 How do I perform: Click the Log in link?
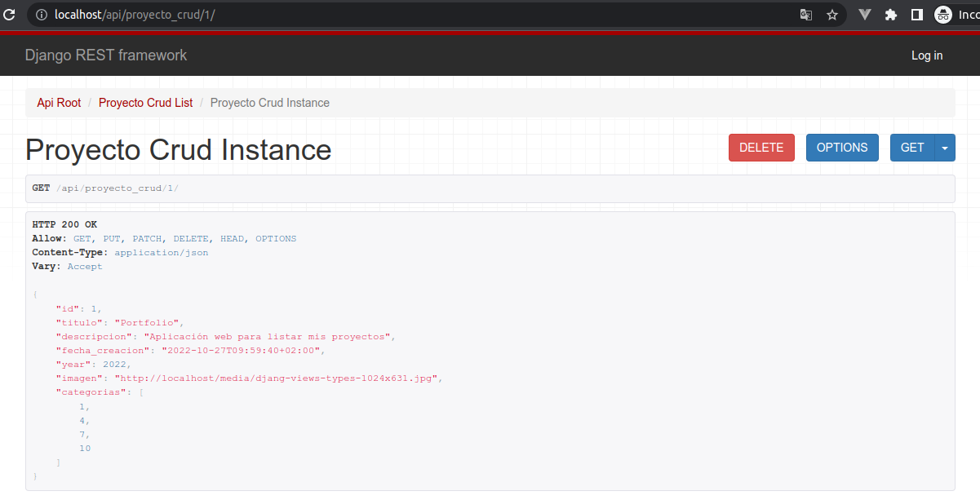[x=926, y=55]
